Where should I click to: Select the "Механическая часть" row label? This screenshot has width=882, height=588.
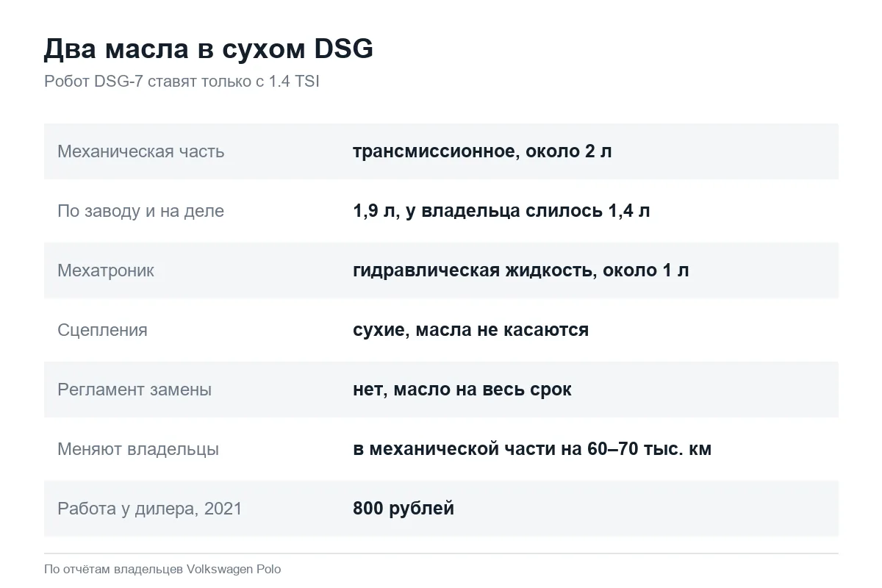pos(141,151)
